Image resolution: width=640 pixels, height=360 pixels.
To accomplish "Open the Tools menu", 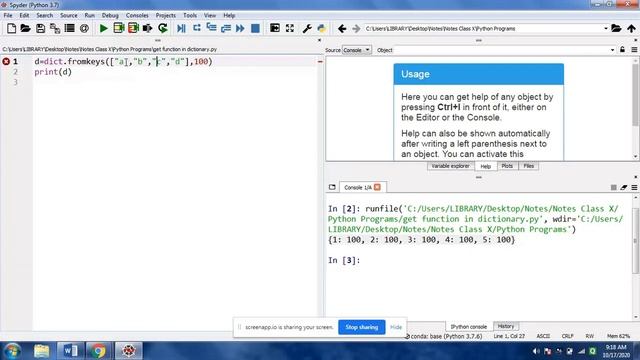I will click(x=190, y=15).
